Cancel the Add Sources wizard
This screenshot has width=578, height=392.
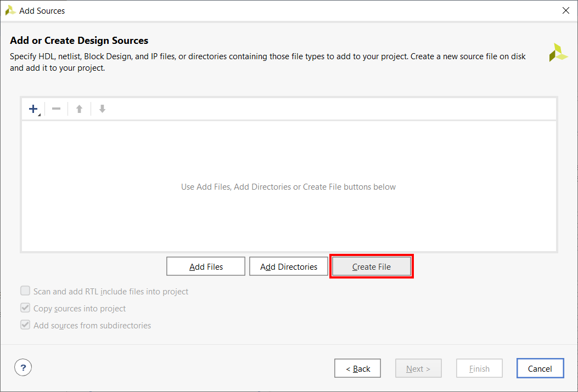point(540,368)
